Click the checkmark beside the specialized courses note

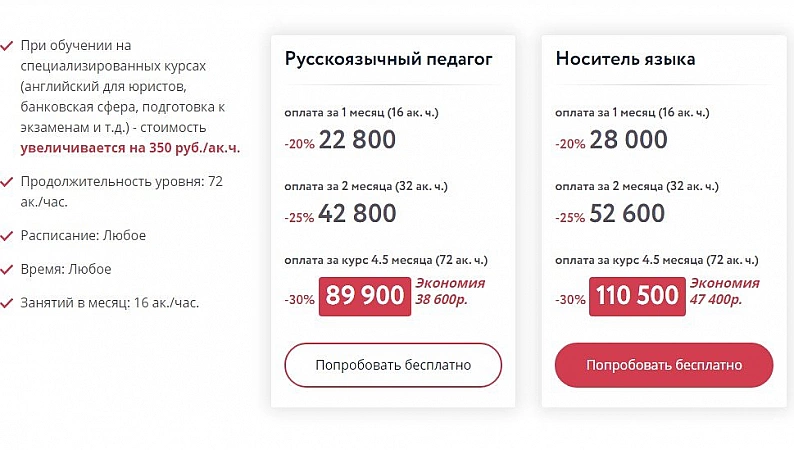(7, 46)
